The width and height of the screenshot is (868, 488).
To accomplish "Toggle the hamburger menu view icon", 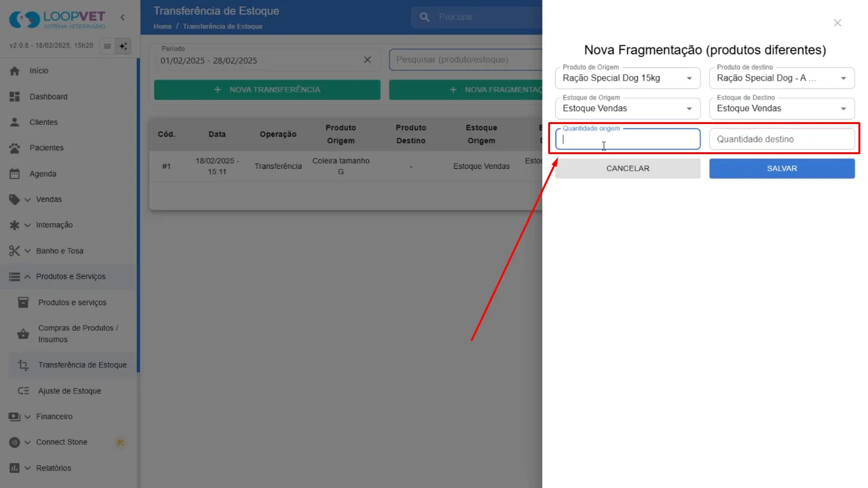I will (107, 46).
